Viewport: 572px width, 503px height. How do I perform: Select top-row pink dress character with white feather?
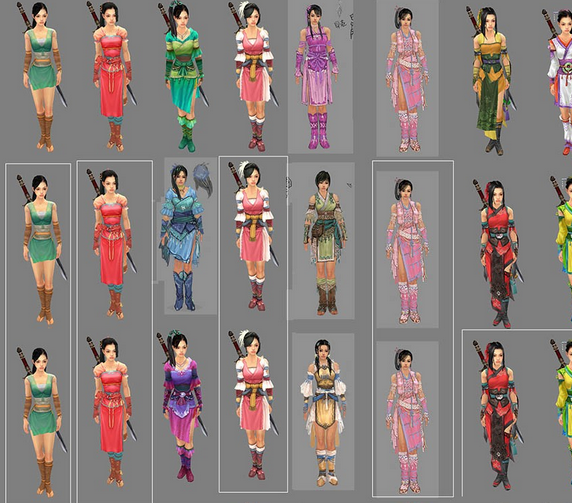coord(254,77)
